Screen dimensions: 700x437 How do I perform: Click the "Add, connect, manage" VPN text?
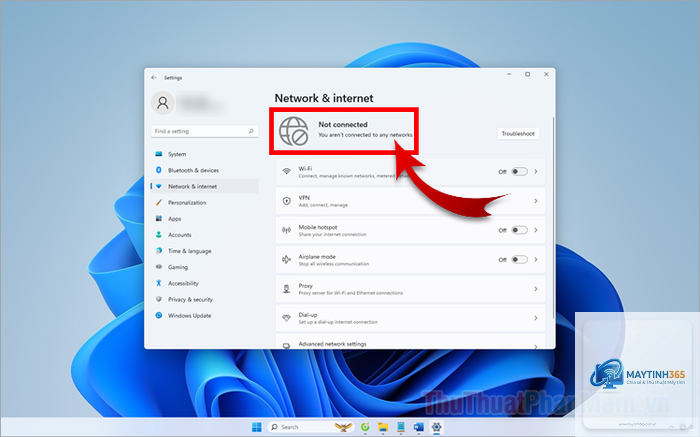click(323, 205)
